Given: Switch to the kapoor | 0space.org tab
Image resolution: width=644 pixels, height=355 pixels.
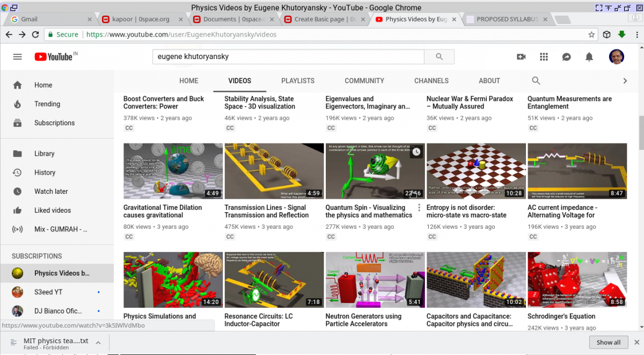Looking at the screenshot, I should click(141, 19).
